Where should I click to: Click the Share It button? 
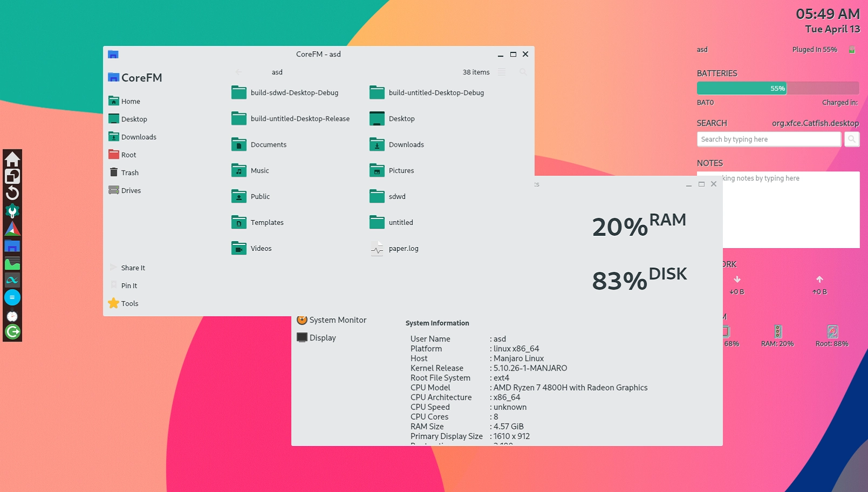tap(133, 268)
